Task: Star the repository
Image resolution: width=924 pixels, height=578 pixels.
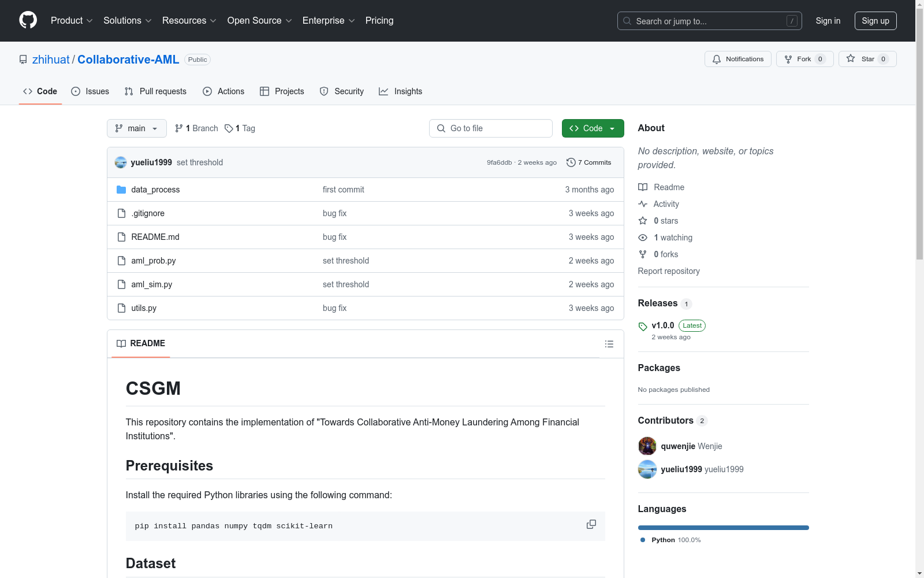Action: point(867,59)
